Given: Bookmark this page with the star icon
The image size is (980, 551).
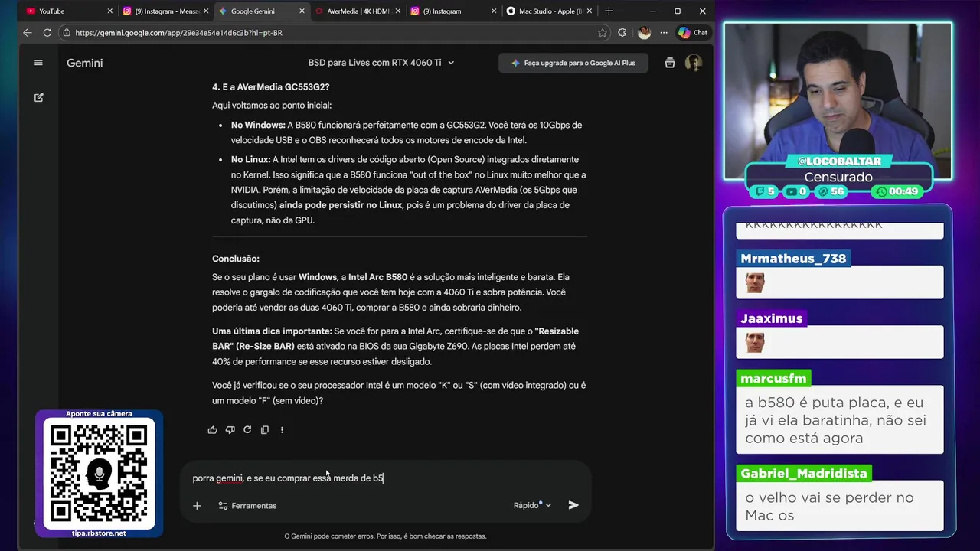Looking at the screenshot, I should coord(603,33).
